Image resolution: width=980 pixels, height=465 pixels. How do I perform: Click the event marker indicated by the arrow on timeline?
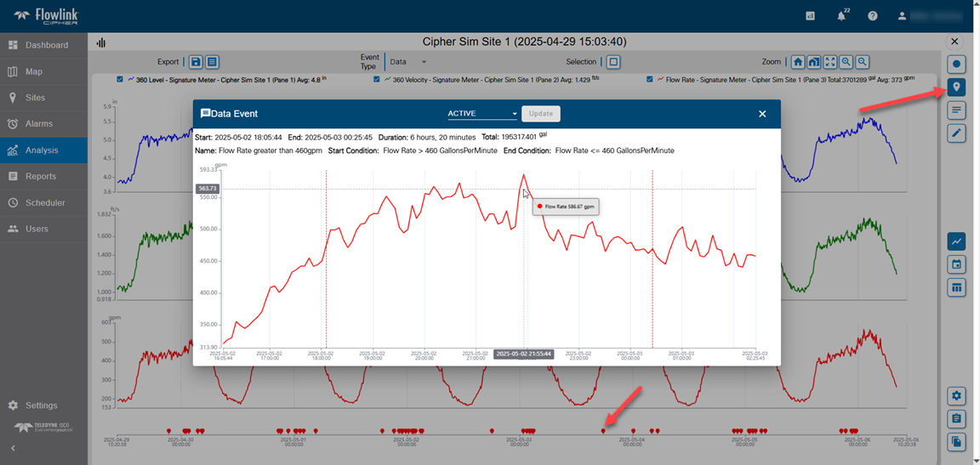pyautogui.click(x=603, y=431)
